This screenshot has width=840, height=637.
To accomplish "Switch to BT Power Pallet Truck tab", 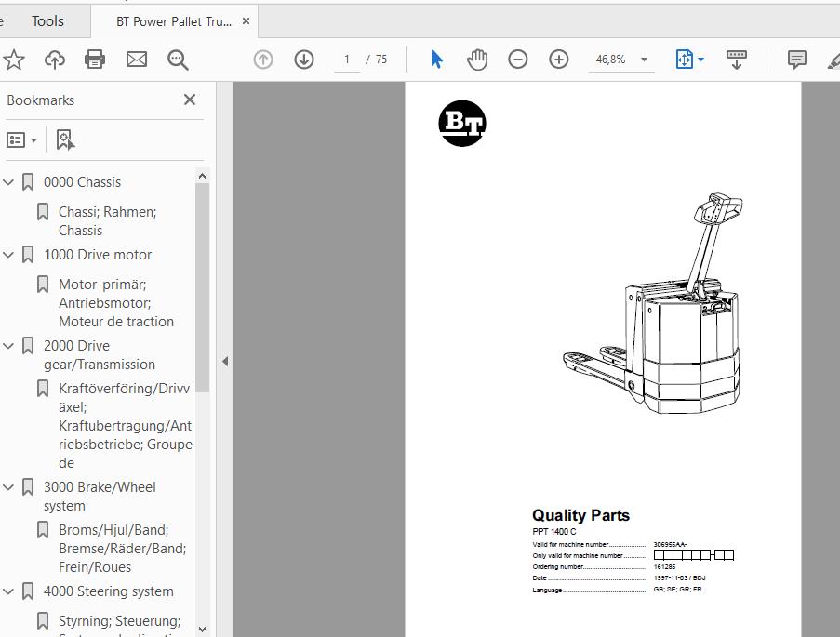I will click(x=174, y=21).
